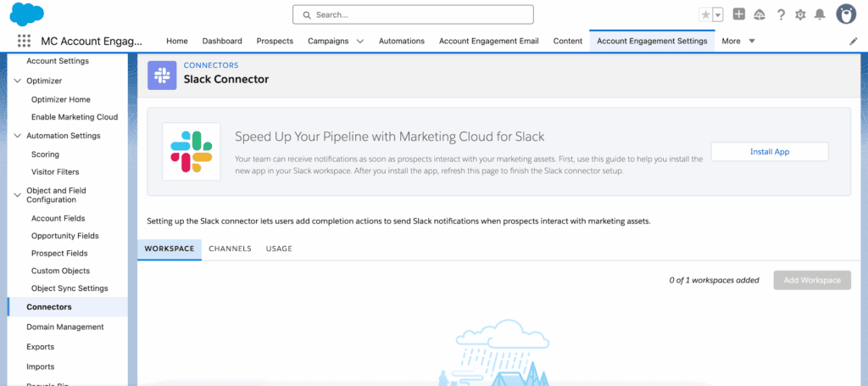This screenshot has height=386, width=868.
Task: Click the Slack Connector header icon
Action: tap(162, 76)
